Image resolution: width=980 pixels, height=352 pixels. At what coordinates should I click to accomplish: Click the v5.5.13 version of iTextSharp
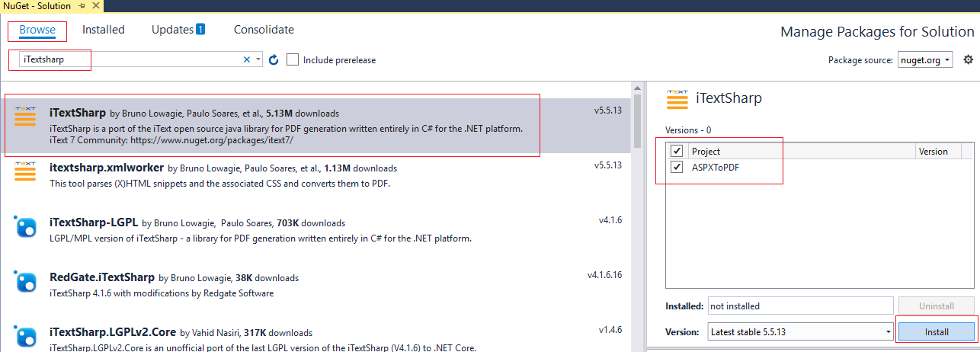tap(608, 110)
